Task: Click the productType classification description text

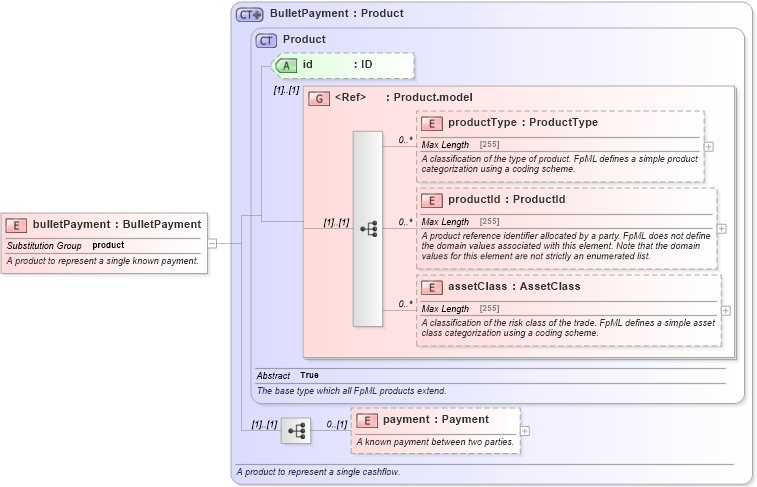Action: tap(560, 164)
